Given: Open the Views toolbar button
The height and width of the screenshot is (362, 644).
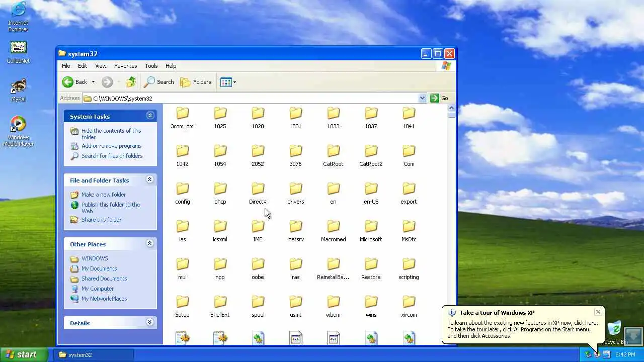Looking at the screenshot, I should coord(226,82).
